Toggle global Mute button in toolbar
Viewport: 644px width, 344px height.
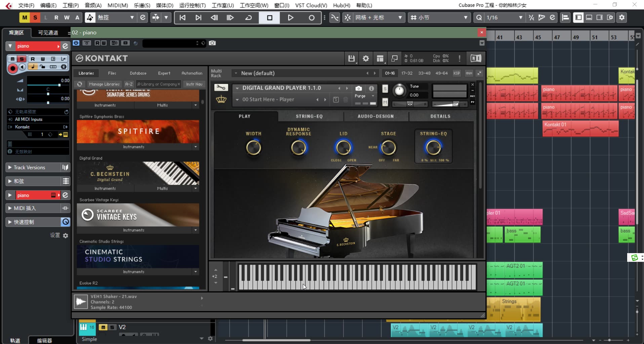25,18
